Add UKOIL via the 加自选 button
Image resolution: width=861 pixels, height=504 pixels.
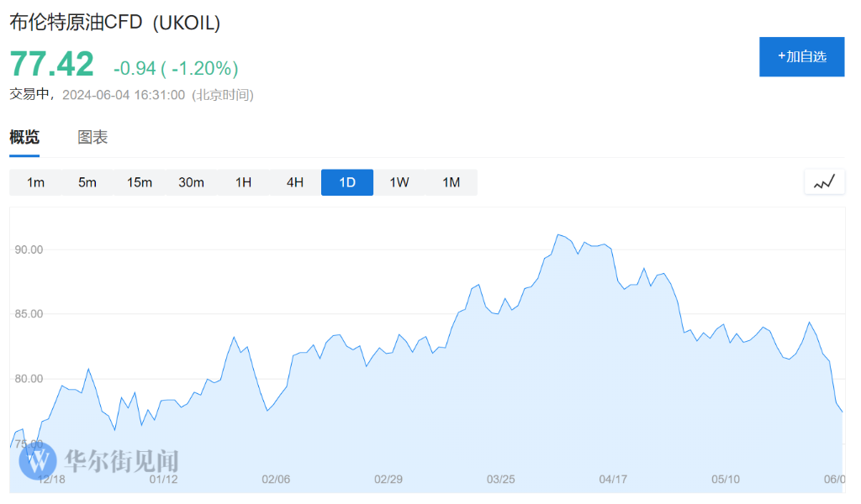pyautogui.click(x=801, y=56)
